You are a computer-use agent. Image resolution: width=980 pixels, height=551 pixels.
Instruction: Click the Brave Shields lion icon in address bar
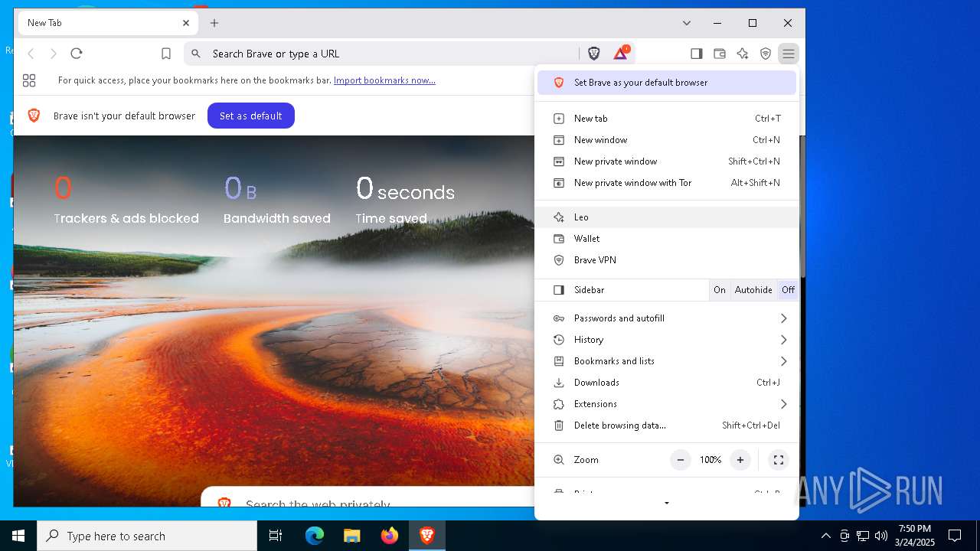coord(594,54)
